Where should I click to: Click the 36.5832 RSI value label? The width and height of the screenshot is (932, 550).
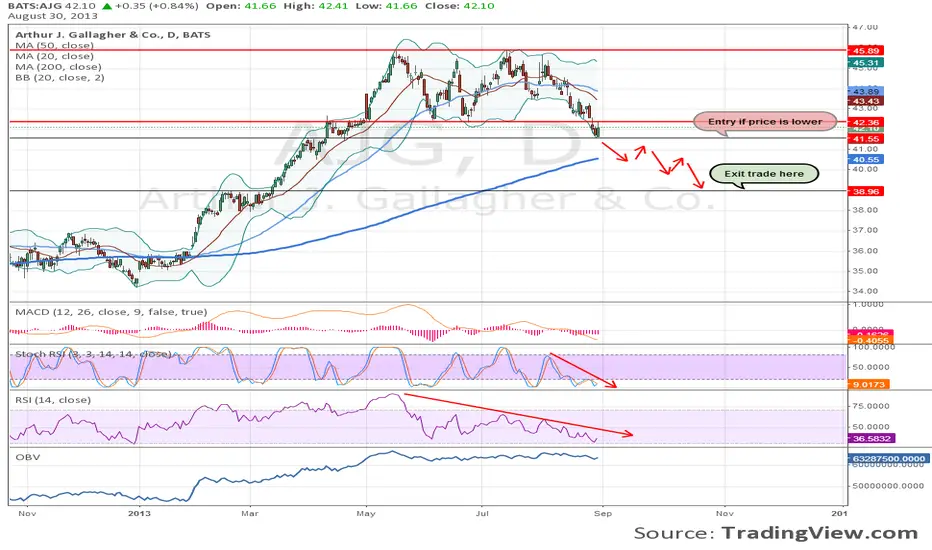point(872,438)
